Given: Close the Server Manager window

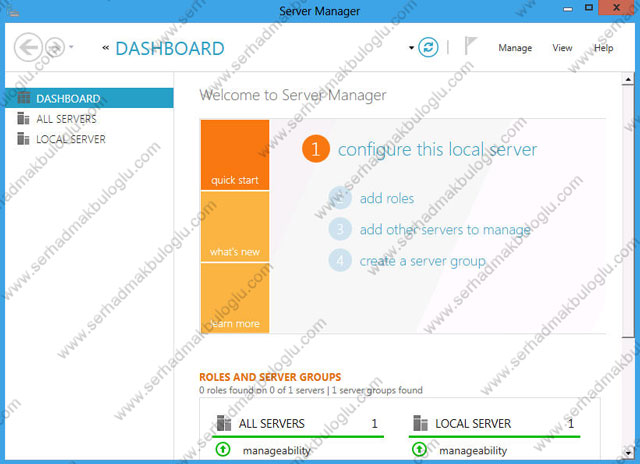Looking at the screenshot, I should click(616, 8).
